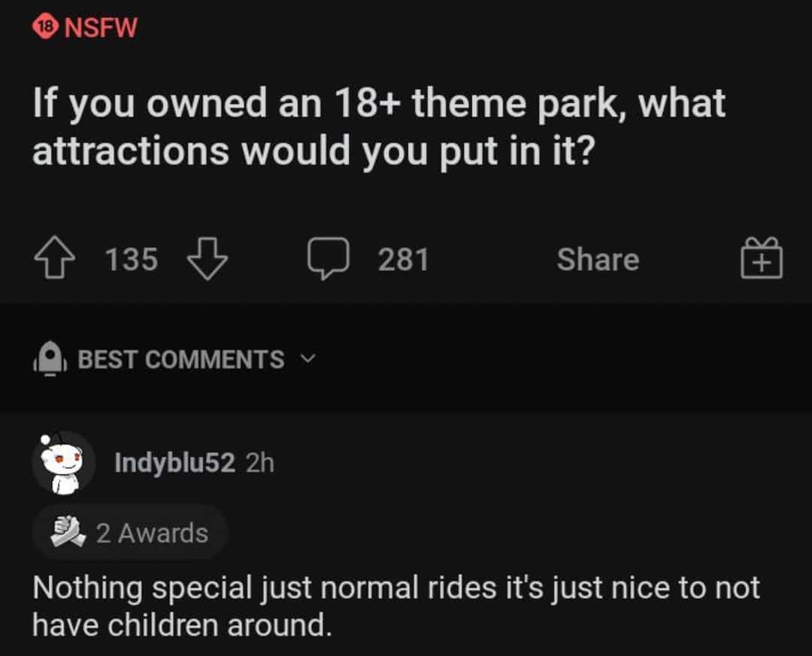This screenshot has height=656, width=812.
Task: Share this post
Action: [x=598, y=260]
